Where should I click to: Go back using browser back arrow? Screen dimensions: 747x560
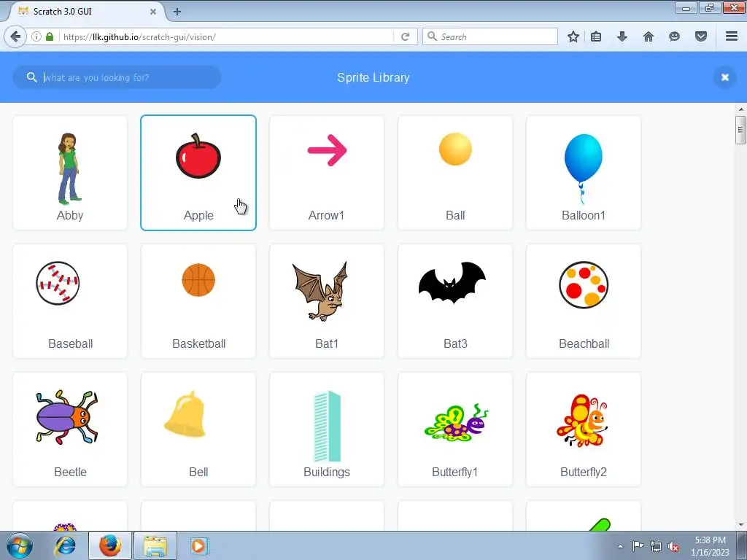click(x=15, y=36)
